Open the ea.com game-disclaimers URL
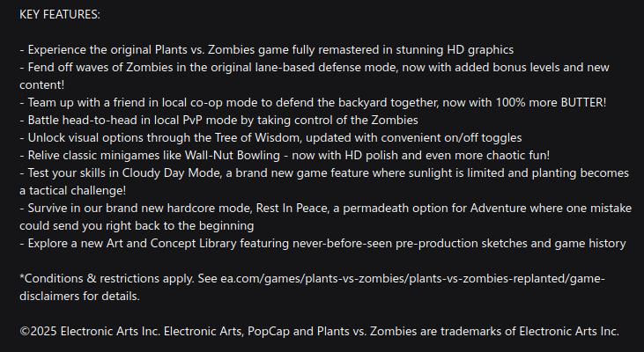644x352 pixels. point(412,279)
